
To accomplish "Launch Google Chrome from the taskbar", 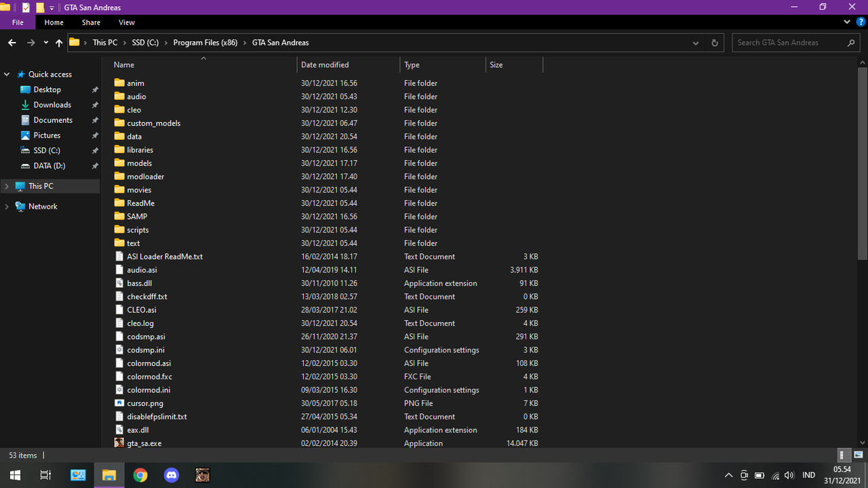I will (x=140, y=475).
